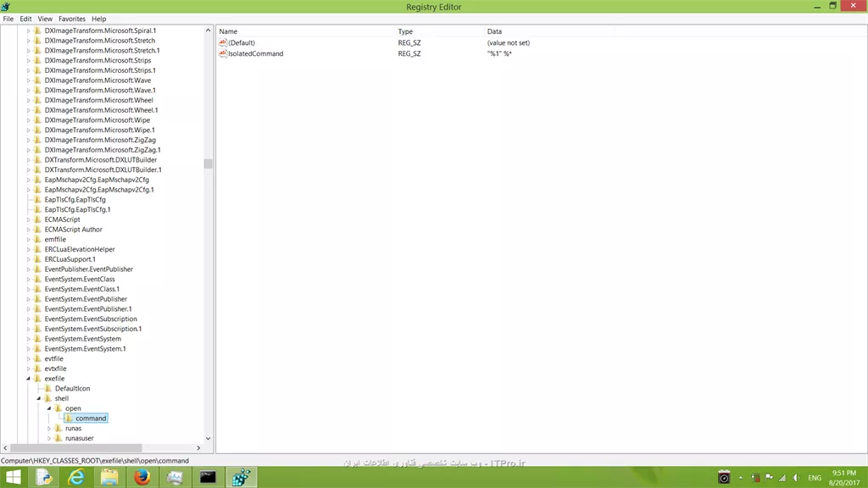The image size is (868, 488).
Task: Select ERCLuaElevationHelper key
Action: (x=80, y=249)
